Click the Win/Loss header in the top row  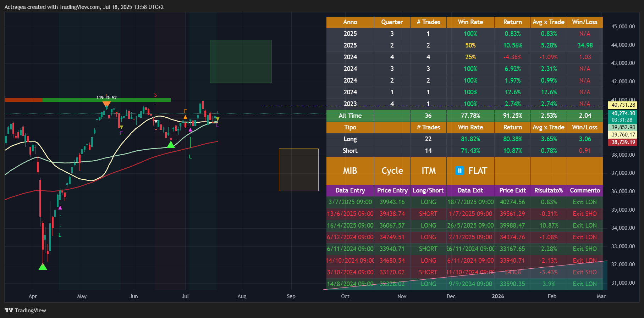[x=585, y=22]
